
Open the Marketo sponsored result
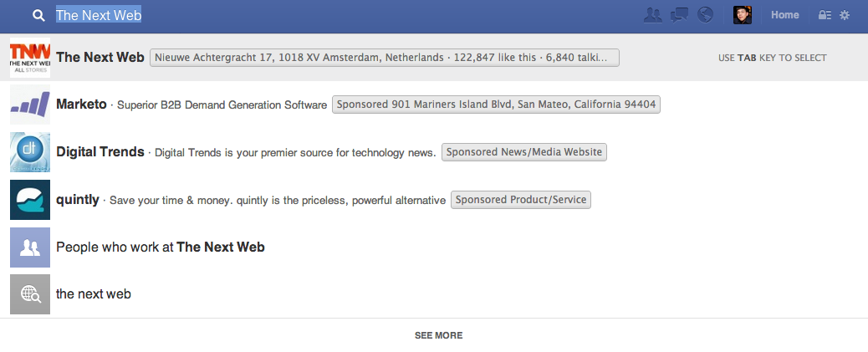tap(434, 105)
